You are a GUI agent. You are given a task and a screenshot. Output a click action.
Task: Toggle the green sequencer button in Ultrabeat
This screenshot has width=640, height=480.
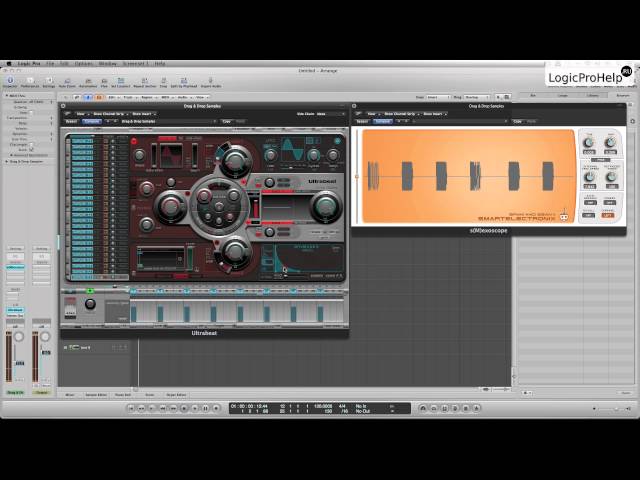click(90, 291)
